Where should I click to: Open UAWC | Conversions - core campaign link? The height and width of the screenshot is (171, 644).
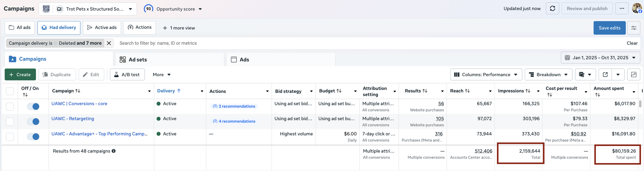[79, 104]
